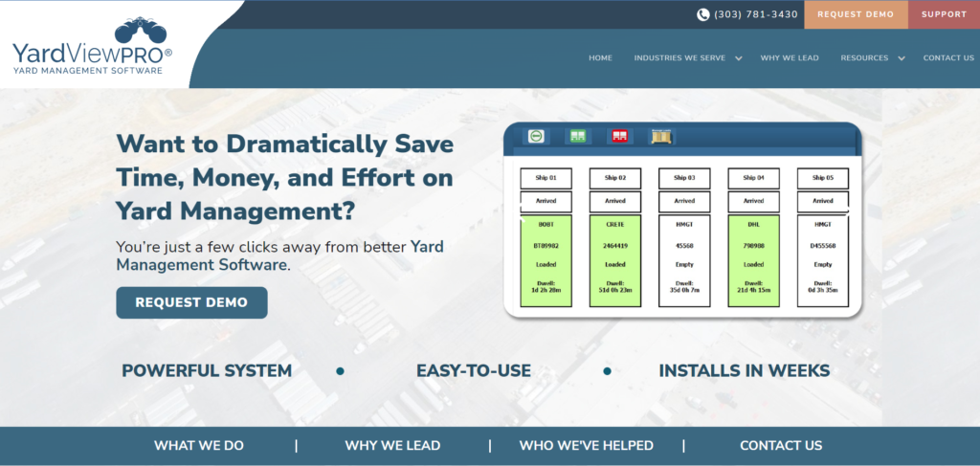Viewport: 980px width, 466px height.
Task: Jump to What We Do section
Action: pos(199,446)
